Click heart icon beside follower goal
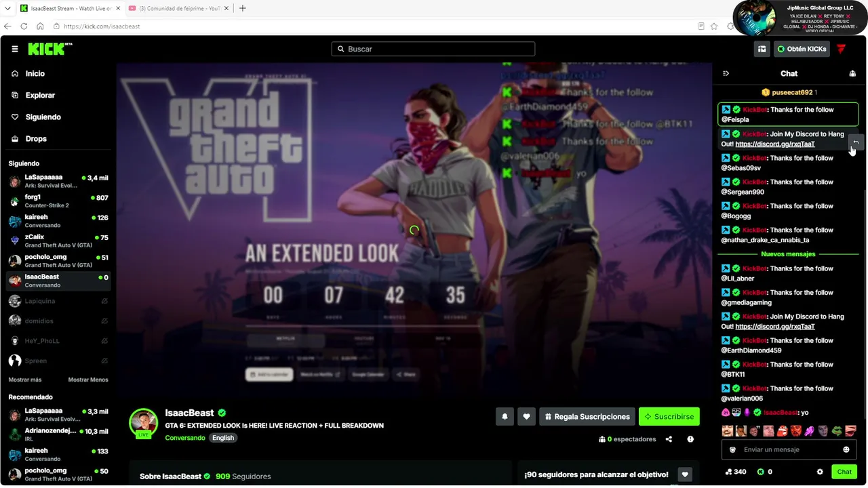868x488 pixels. 685,474
